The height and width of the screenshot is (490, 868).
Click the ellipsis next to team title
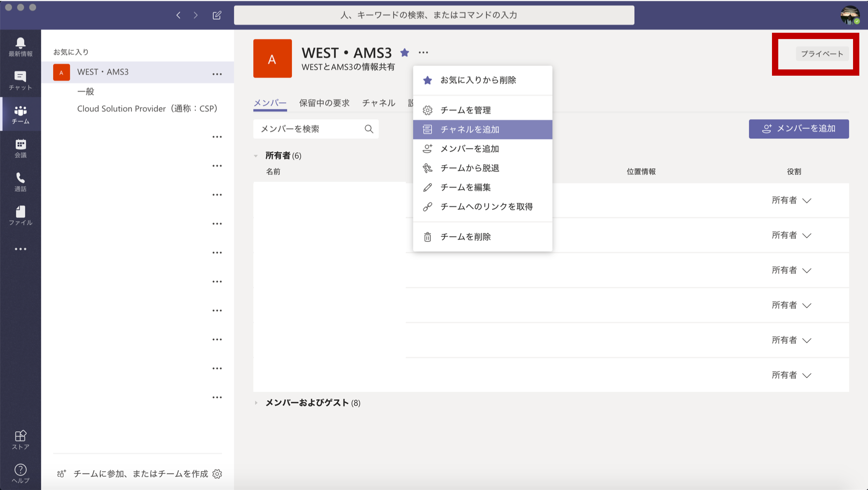tap(423, 52)
